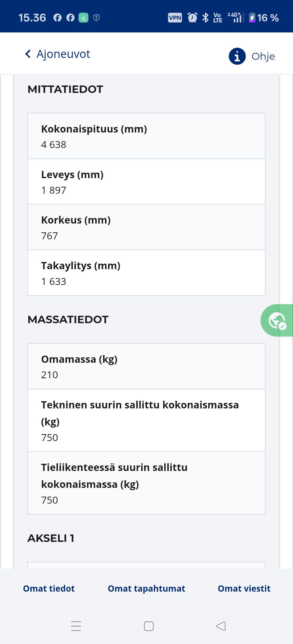
Task: Tap the Korkeus (mm) row
Action: point(146,227)
